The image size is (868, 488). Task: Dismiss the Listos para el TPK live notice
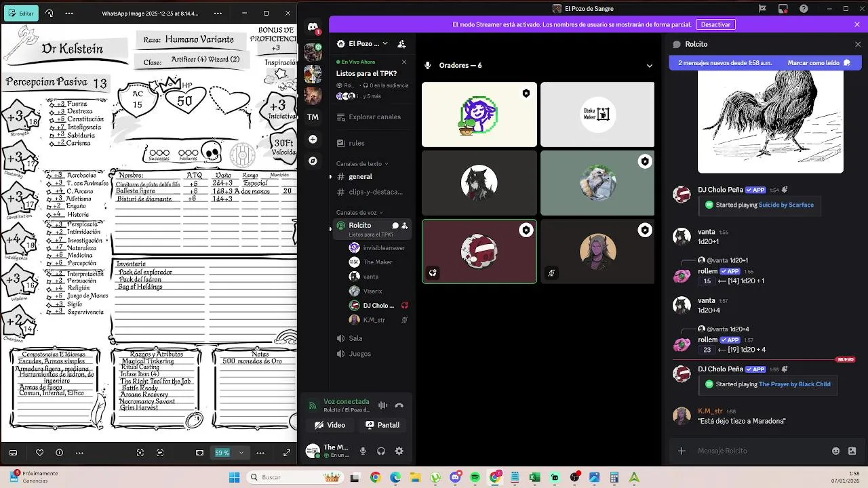pos(404,62)
